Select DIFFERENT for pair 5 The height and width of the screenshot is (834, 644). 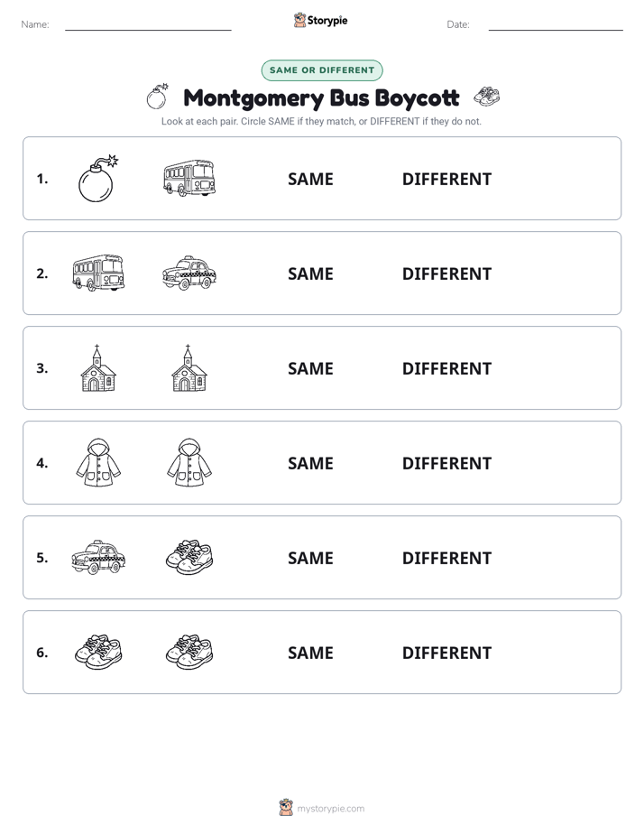(446, 558)
